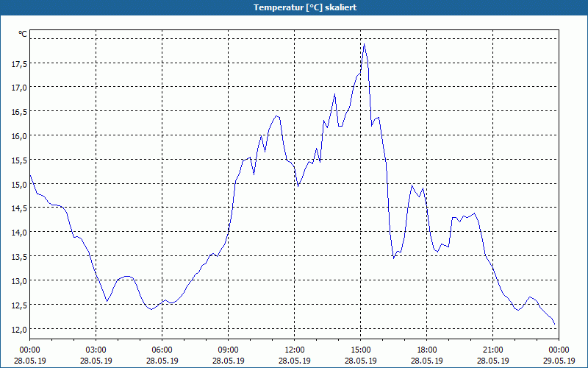Click the curve's local minimum after 03:00

point(107,302)
